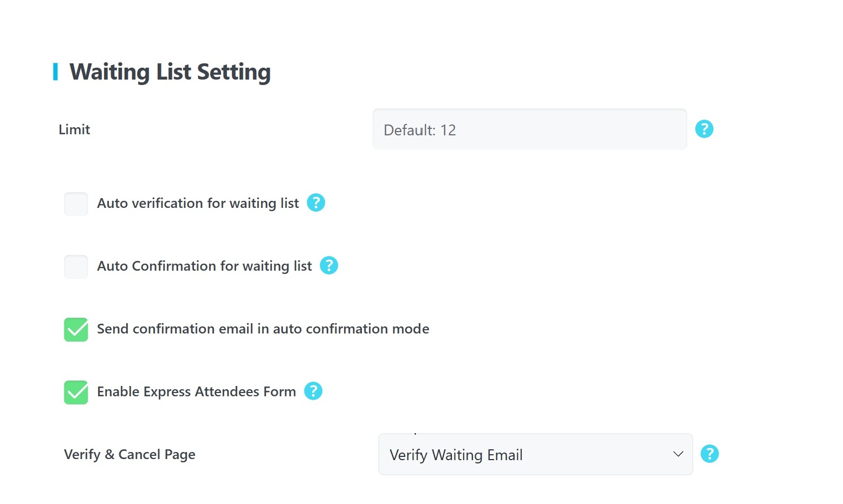Open help icon beside Verify & Cancel Page
Viewport: 843px width, 504px height.
point(710,454)
